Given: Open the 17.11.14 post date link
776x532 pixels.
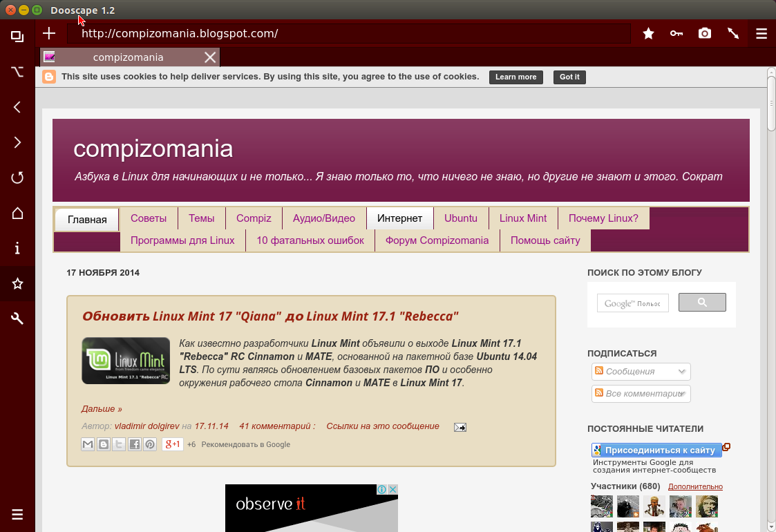Looking at the screenshot, I should 211,426.
